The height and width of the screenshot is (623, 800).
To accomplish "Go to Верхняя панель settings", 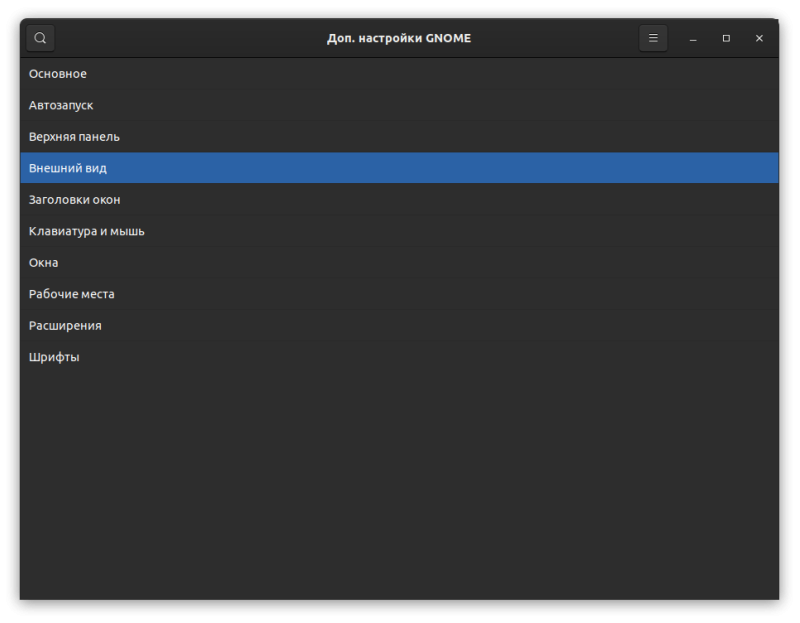I will pos(399,137).
